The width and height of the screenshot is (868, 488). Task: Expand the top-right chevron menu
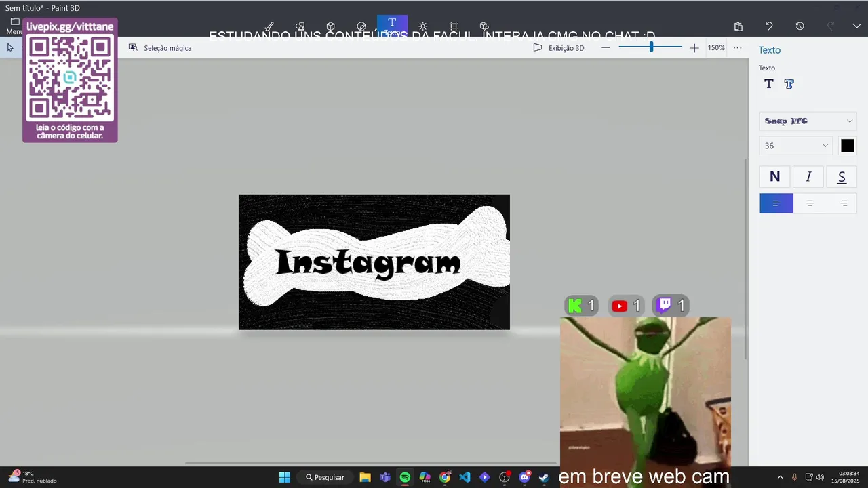pyautogui.click(x=856, y=26)
